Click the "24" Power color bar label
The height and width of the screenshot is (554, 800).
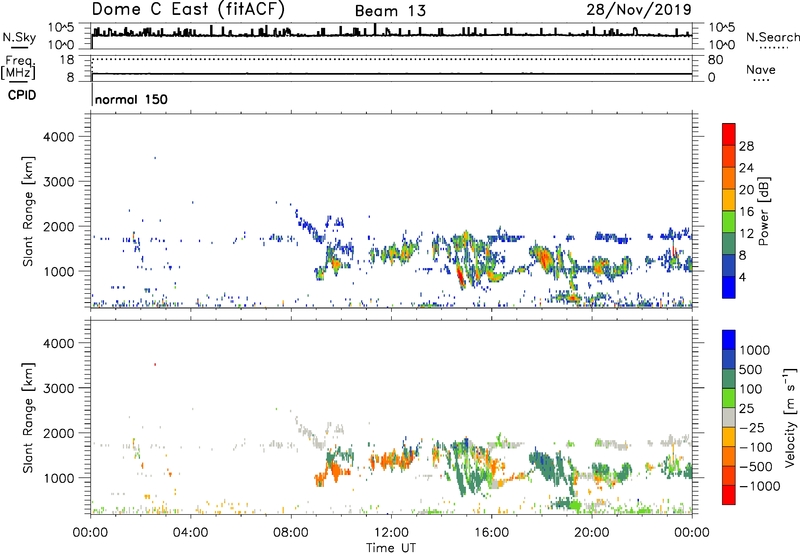[x=746, y=168]
